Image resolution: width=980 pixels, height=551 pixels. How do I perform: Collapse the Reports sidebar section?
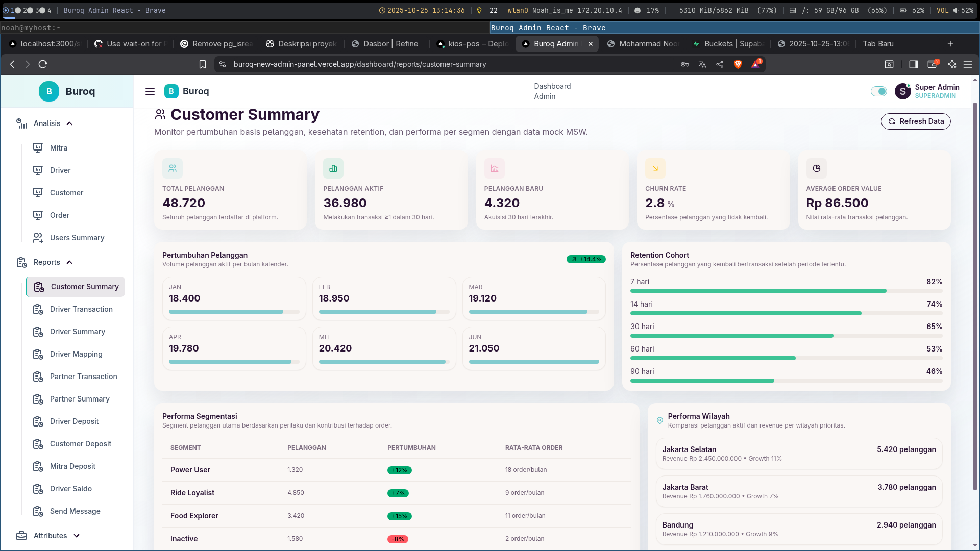pos(69,262)
